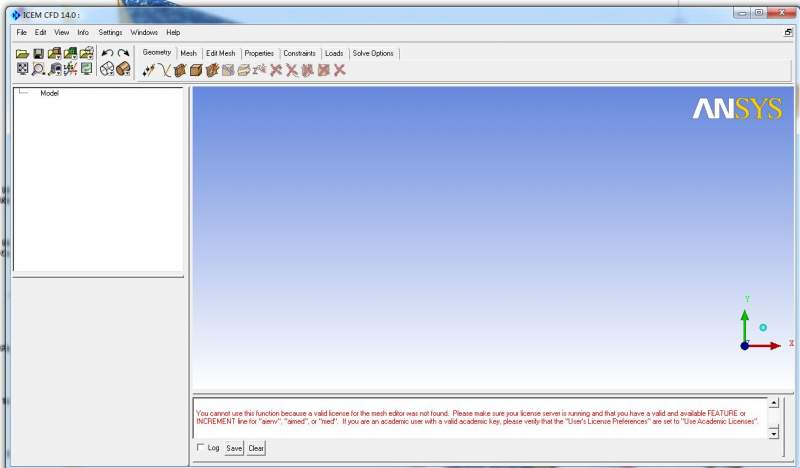The width and height of the screenshot is (800, 468).
Task: Open the Info menu
Action: tap(83, 32)
